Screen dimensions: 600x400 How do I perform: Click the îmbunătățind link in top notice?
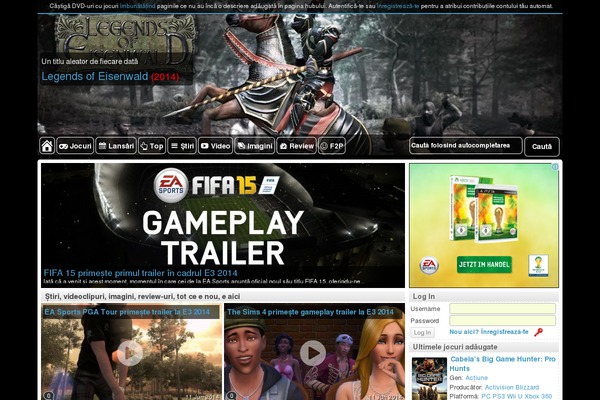coord(138,6)
